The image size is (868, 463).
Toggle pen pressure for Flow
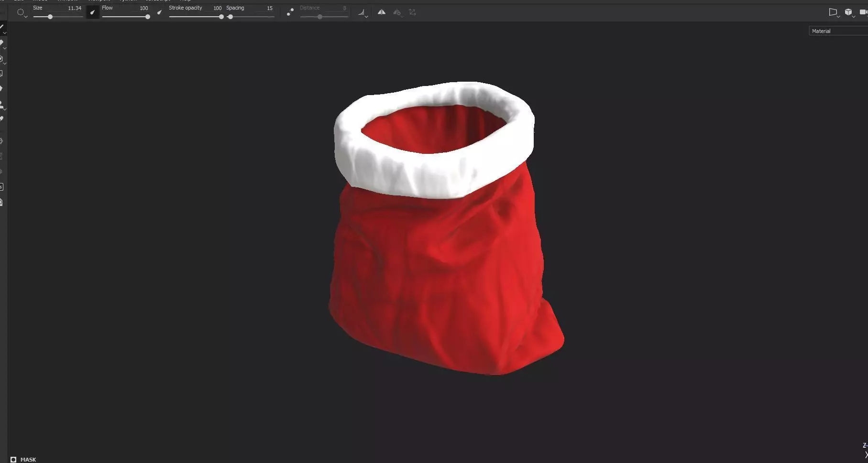(159, 12)
